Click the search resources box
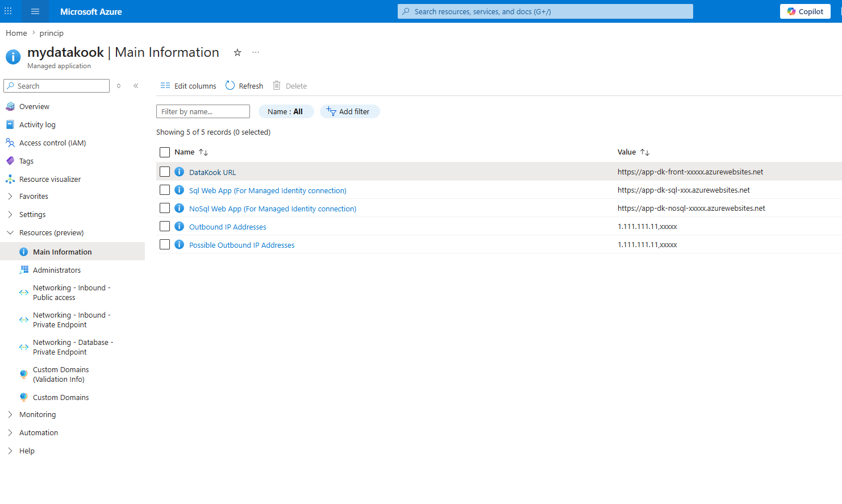The width and height of the screenshot is (842, 504). click(x=545, y=11)
